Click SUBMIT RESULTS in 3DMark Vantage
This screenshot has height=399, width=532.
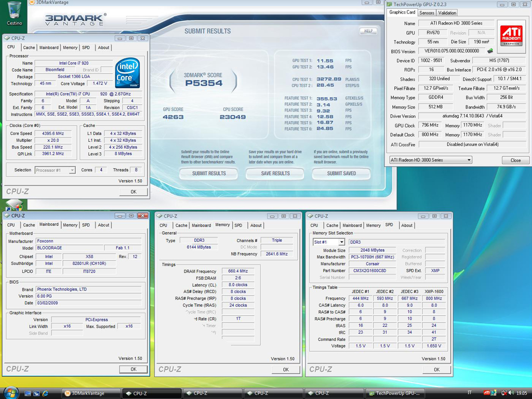point(209,174)
